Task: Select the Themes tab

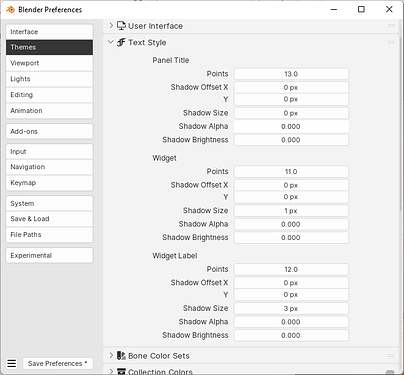Action: click(49, 47)
